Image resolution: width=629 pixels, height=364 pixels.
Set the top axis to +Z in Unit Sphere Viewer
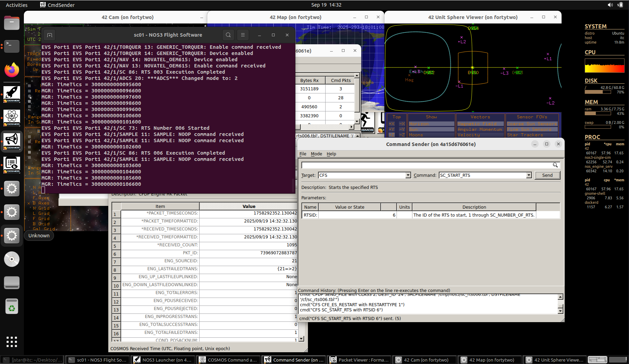[392, 135]
